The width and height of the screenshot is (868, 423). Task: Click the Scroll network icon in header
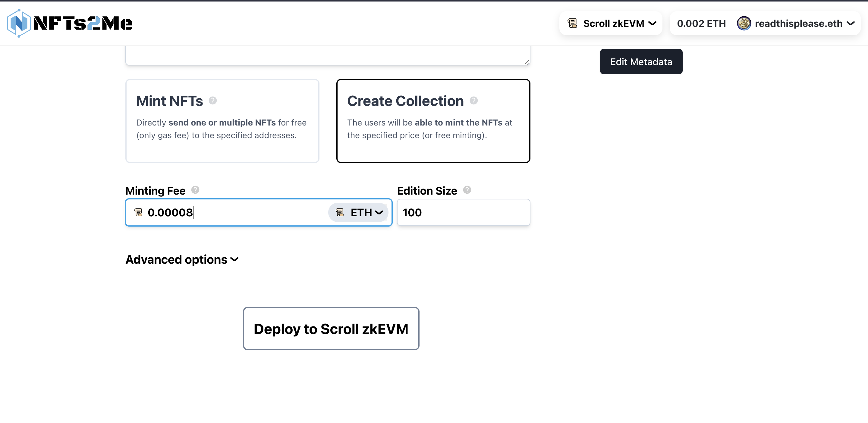(572, 23)
